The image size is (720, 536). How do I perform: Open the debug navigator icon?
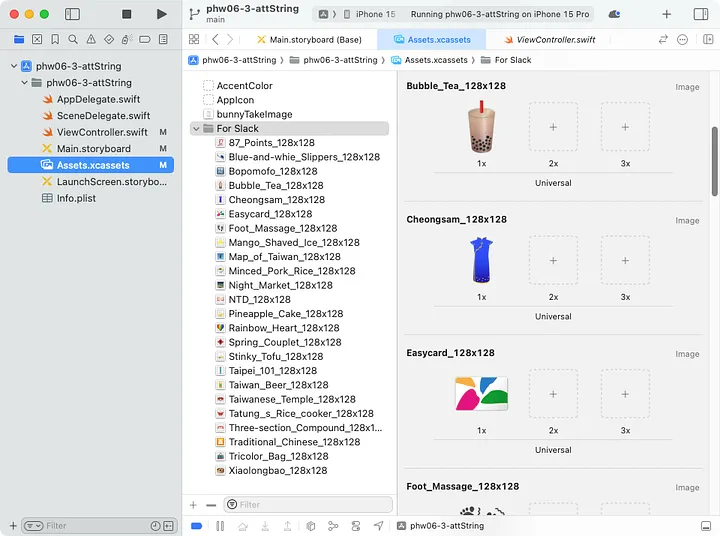[x=127, y=39]
